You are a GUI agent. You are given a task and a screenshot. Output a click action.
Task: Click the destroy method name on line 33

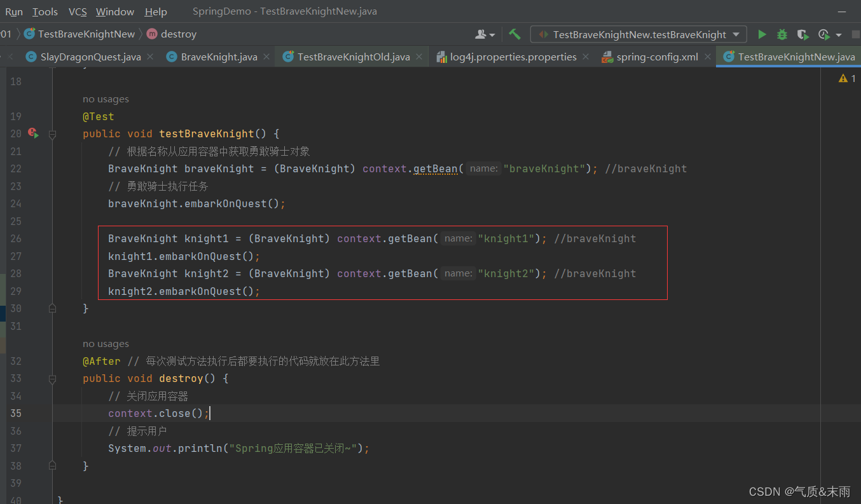point(181,379)
